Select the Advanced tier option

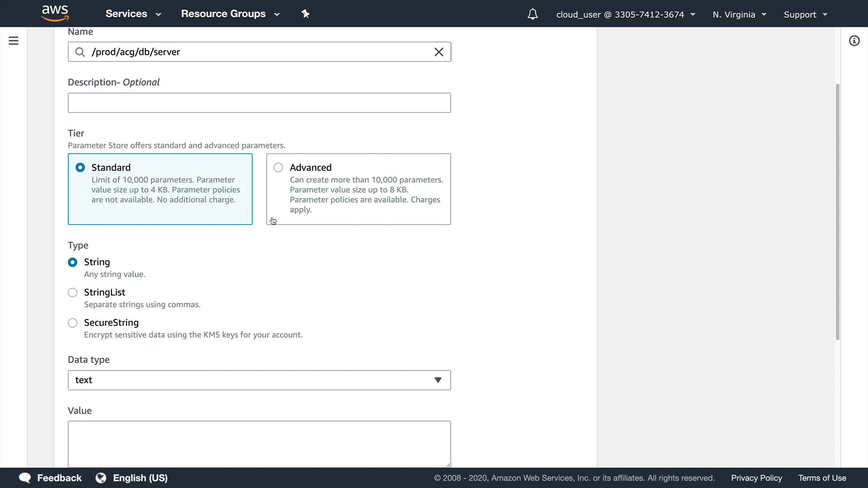[x=278, y=168]
